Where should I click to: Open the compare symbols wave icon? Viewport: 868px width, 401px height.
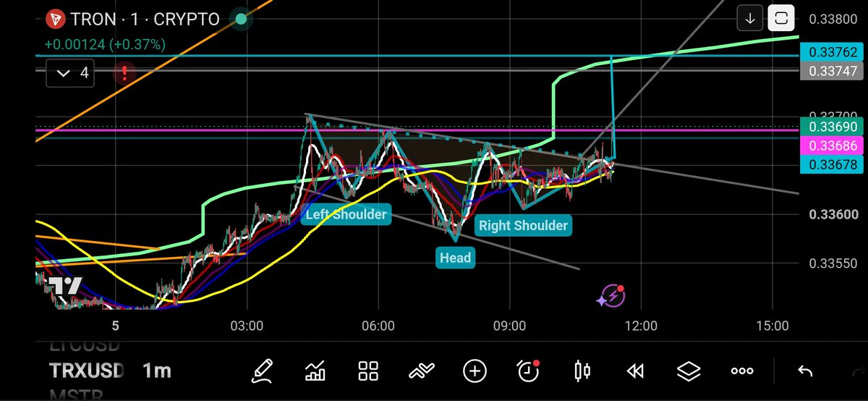[x=422, y=371]
